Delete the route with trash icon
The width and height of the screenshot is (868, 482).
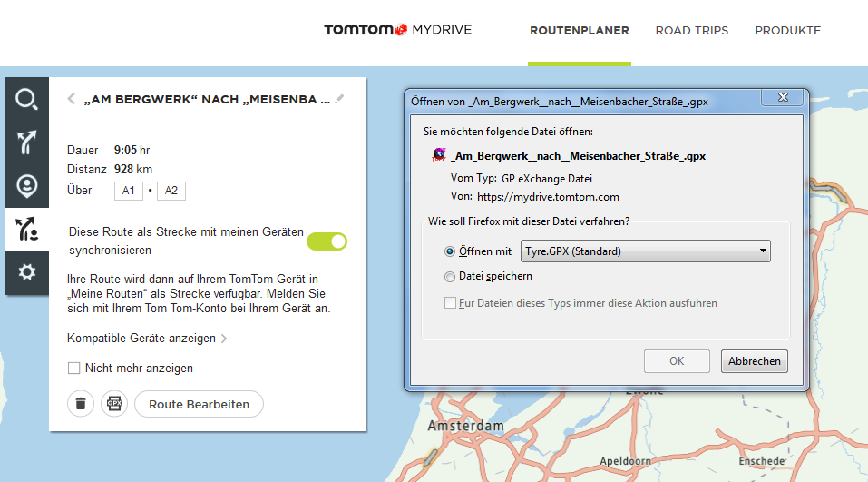pyautogui.click(x=81, y=404)
